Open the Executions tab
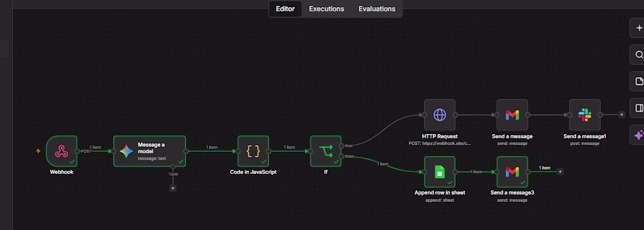Screen dimensions: 644x230 [327, 9]
